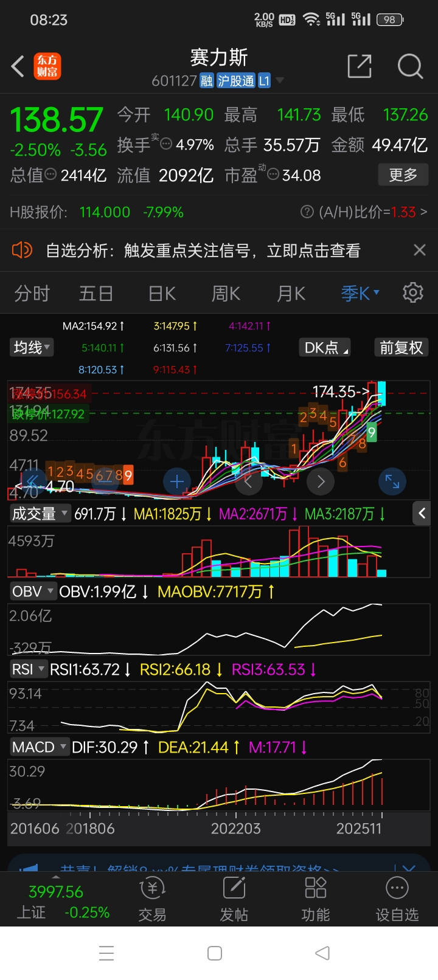
Task: Tap the volume bar chart area
Action: point(218,551)
